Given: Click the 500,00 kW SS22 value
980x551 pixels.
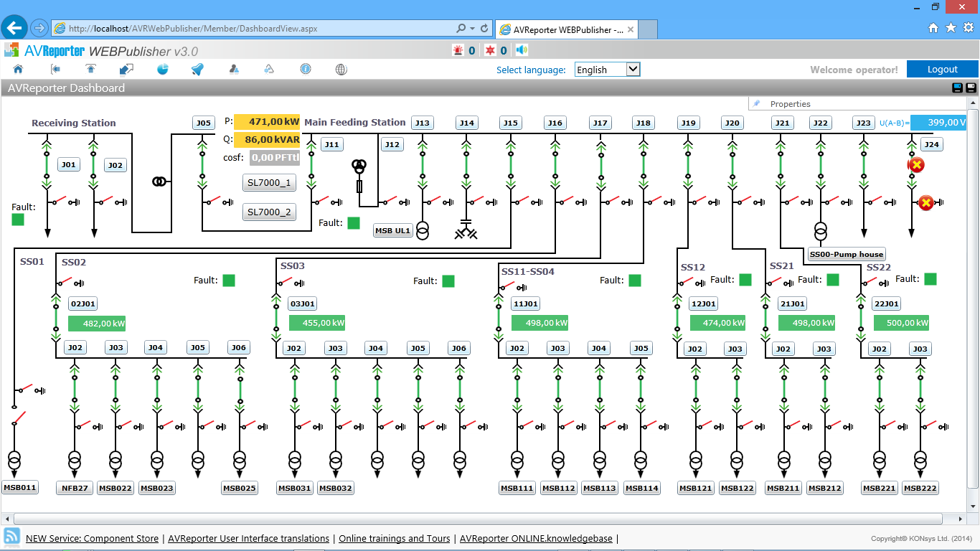Looking at the screenshot, I should coord(902,323).
